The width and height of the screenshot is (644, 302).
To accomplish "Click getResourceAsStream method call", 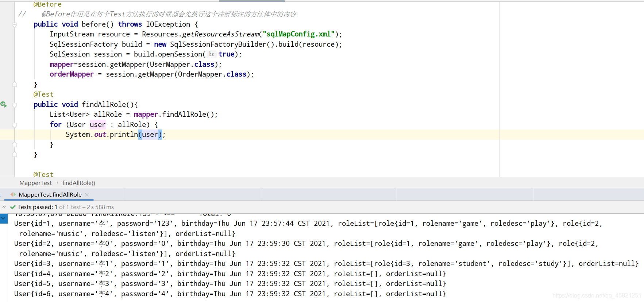I will pyautogui.click(x=220, y=34).
